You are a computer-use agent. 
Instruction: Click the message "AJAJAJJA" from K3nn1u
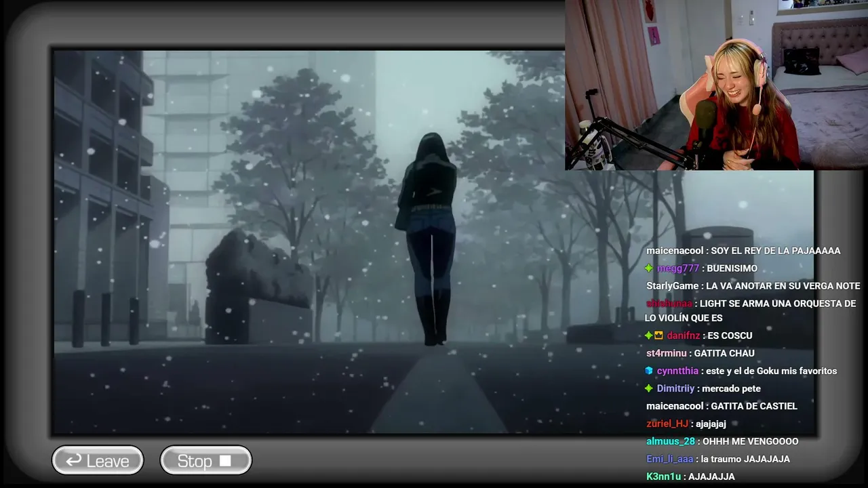[711, 476]
